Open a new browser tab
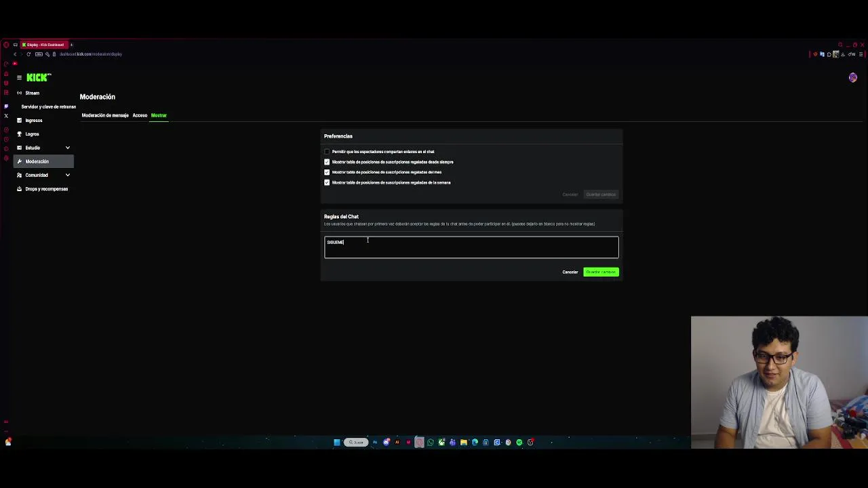868x488 pixels. coord(71,45)
